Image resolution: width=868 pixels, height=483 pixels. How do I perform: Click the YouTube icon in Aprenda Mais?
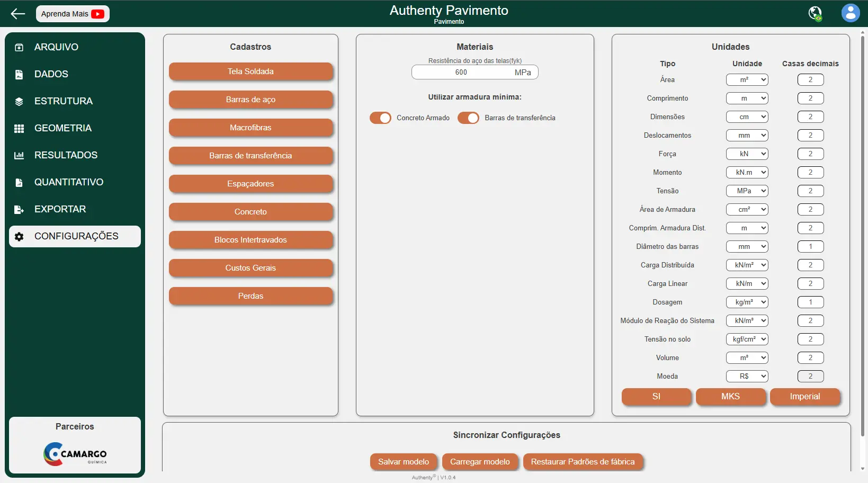tap(97, 14)
